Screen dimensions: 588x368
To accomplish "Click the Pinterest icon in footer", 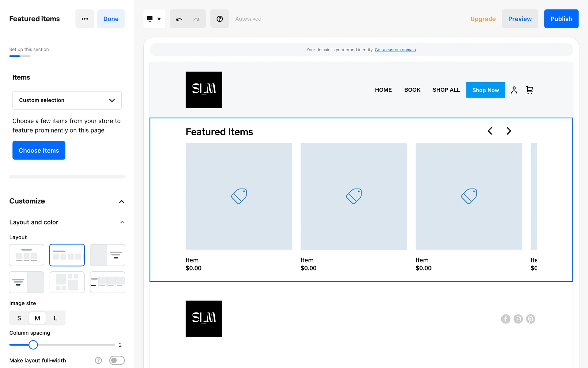I will (530, 319).
